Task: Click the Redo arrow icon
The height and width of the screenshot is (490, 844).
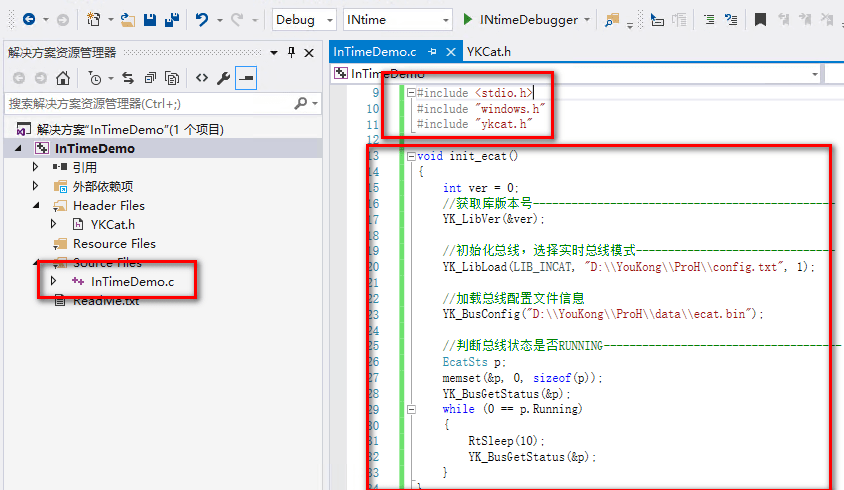Action: point(237,20)
